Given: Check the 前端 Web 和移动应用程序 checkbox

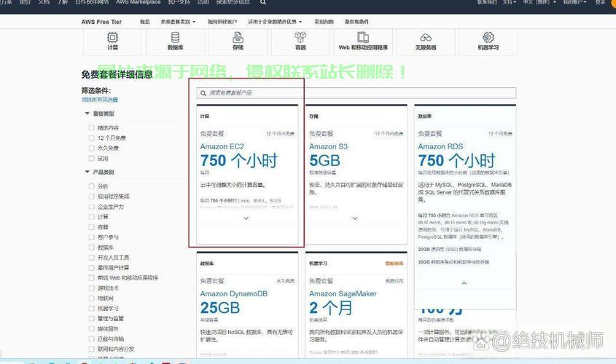Looking at the screenshot, I should pyautogui.click(x=92, y=277).
